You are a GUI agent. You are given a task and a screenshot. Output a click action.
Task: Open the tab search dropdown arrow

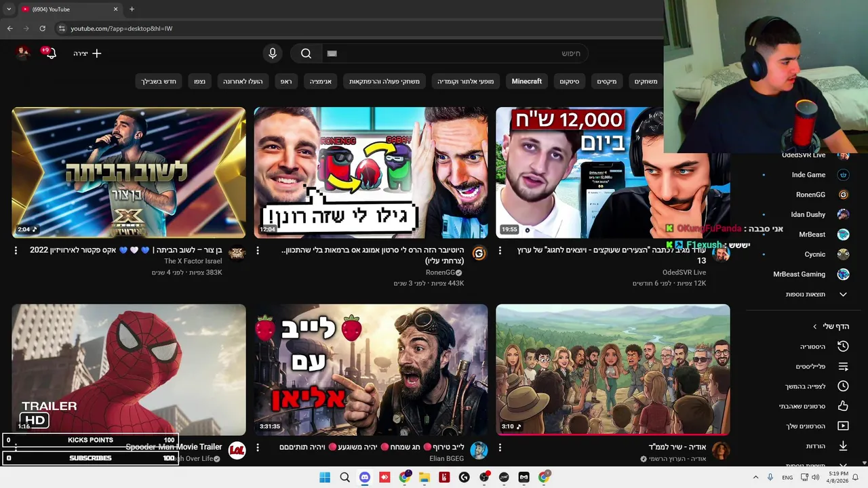[x=9, y=9]
